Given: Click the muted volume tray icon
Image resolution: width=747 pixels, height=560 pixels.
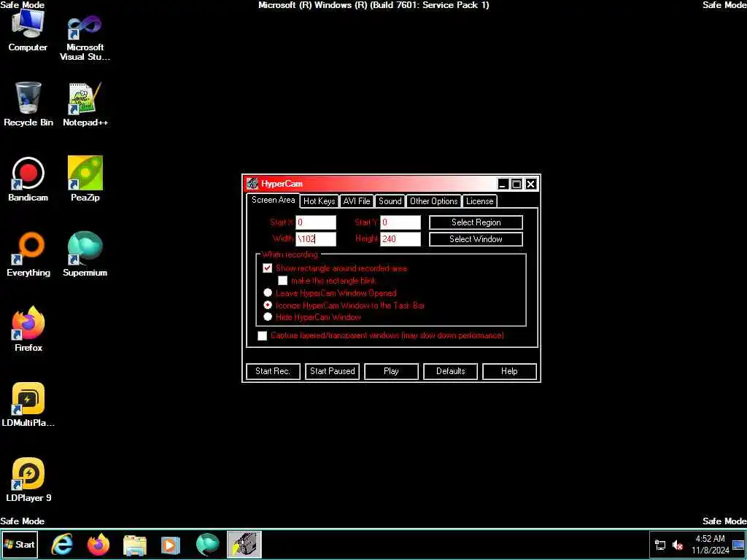Looking at the screenshot, I should click(678, 545).
